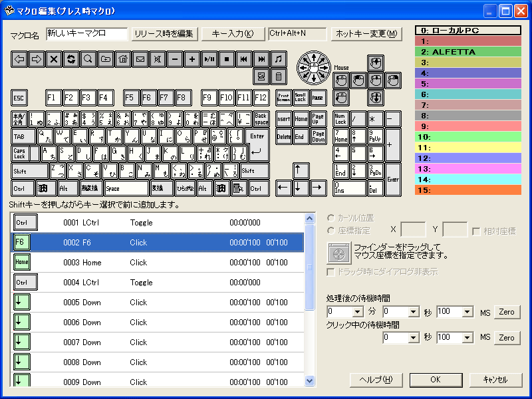Select the 0001 LCtrl Toggle row
Viewport: 532px width, 399px height.
pos(158,223)
